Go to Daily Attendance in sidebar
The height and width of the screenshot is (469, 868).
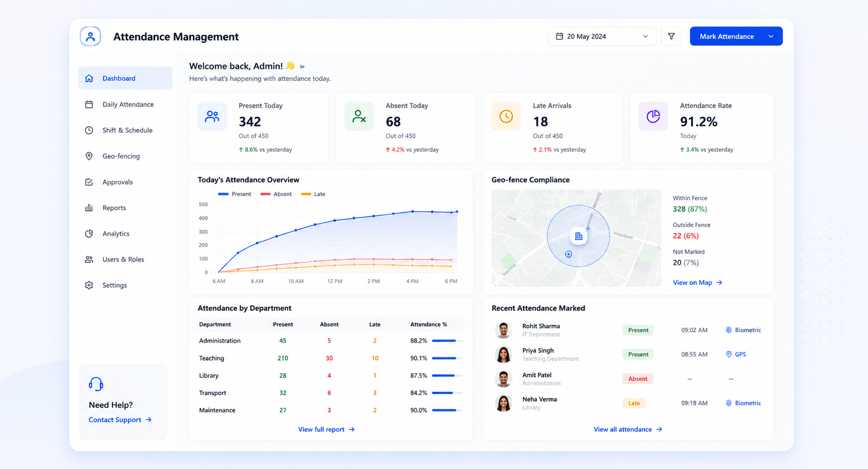click(x=125, y=104)
